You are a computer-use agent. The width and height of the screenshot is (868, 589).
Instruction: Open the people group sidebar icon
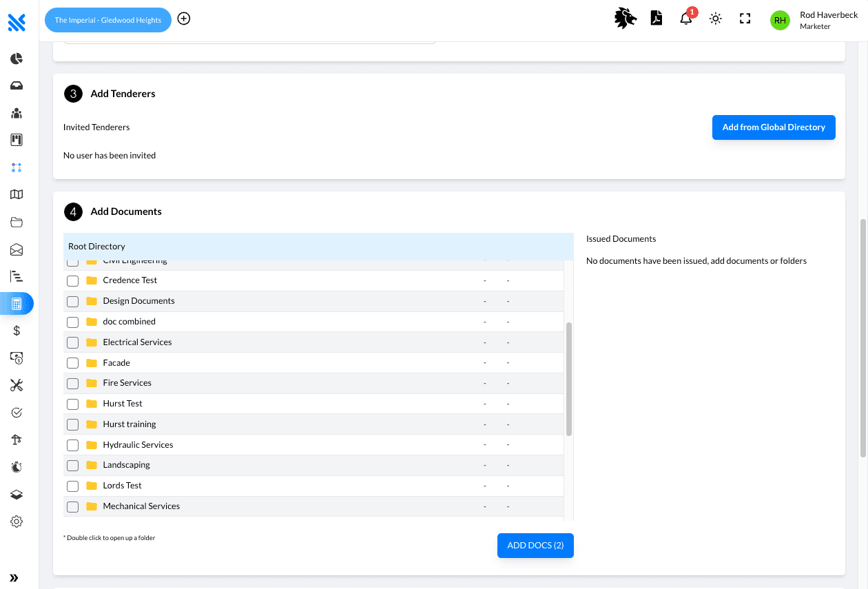17,113
